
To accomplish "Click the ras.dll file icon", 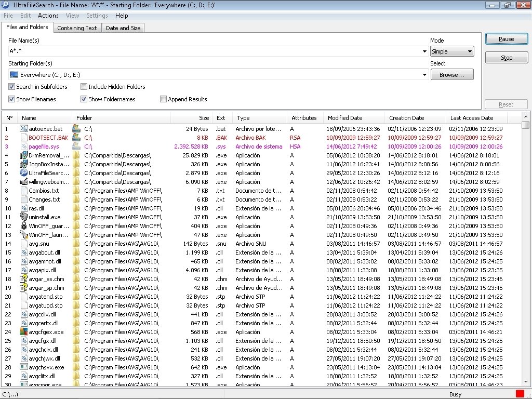I will [24, 208].
